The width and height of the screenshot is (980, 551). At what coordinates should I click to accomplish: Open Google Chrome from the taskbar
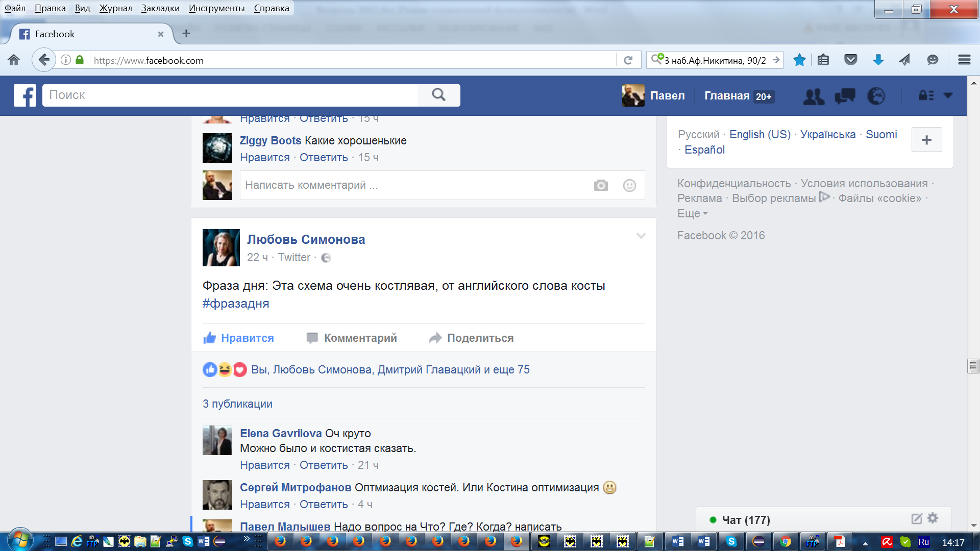pyautogui.click(x=786, y=541)
